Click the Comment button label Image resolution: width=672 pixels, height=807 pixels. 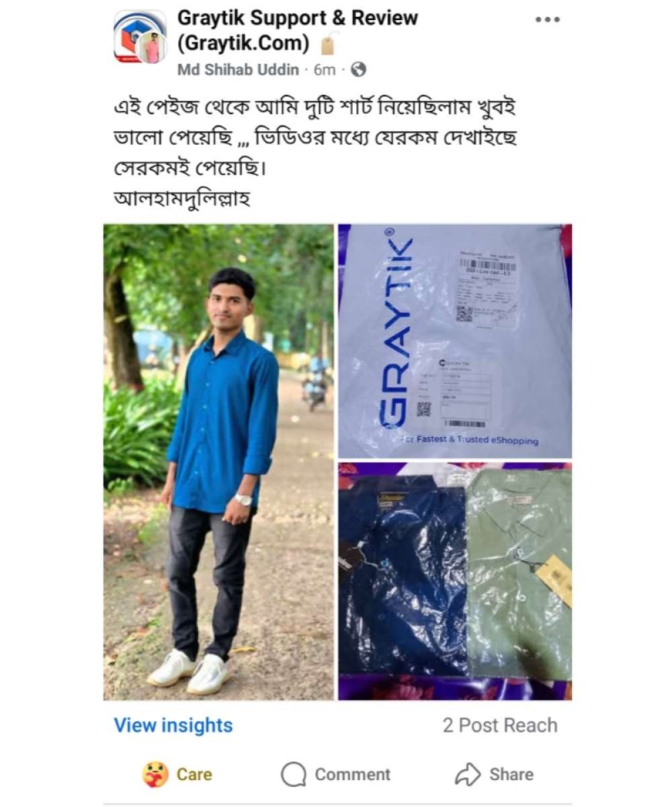point(352,774)
